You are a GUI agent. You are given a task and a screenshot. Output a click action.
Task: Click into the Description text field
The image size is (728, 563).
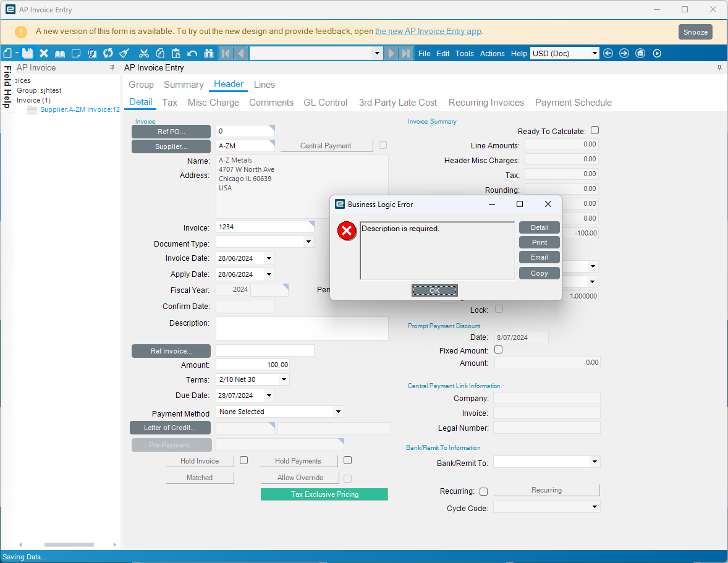tap(302, 328)
